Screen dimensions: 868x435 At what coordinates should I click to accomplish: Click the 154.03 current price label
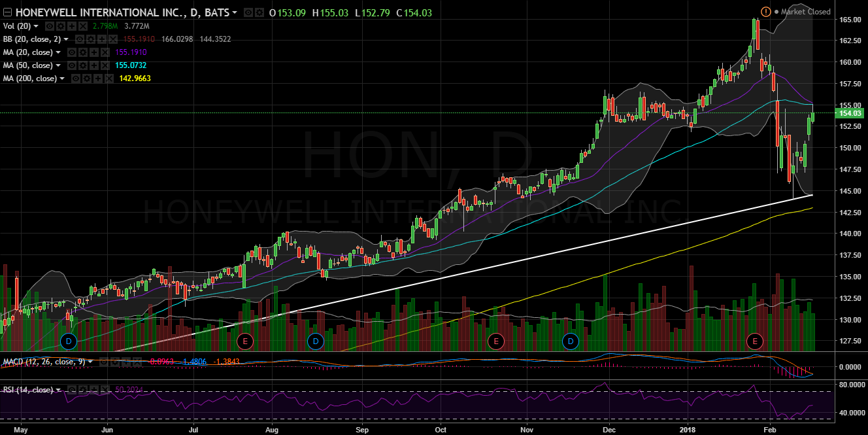[852, 113]
